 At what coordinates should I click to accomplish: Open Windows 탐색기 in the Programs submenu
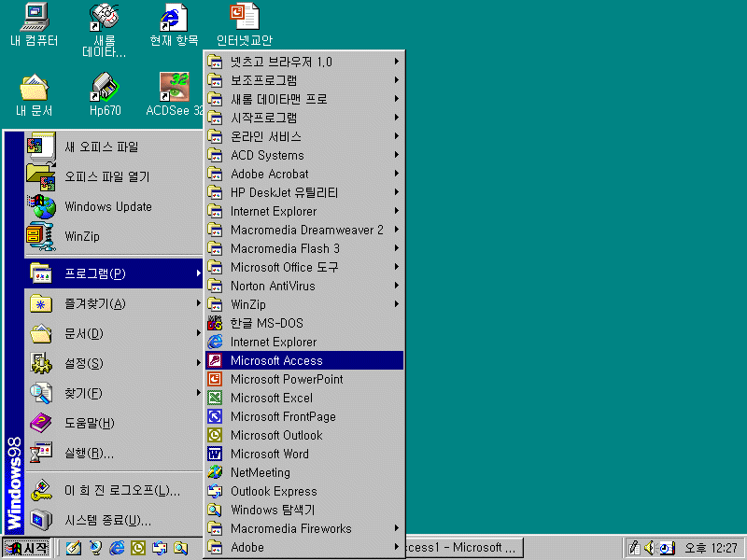[x=304, y=510]
